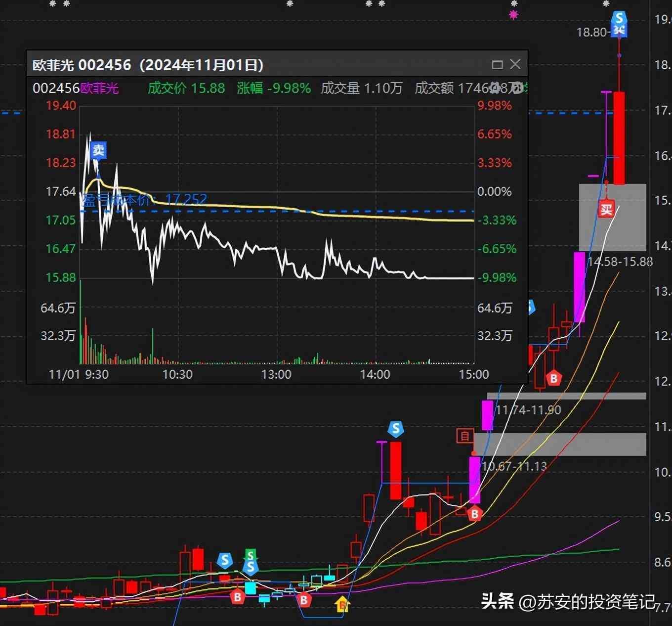672x626 pixels.
Task: Click the B marker below the 11.74-11.90 zone
Action: (553, 379)
